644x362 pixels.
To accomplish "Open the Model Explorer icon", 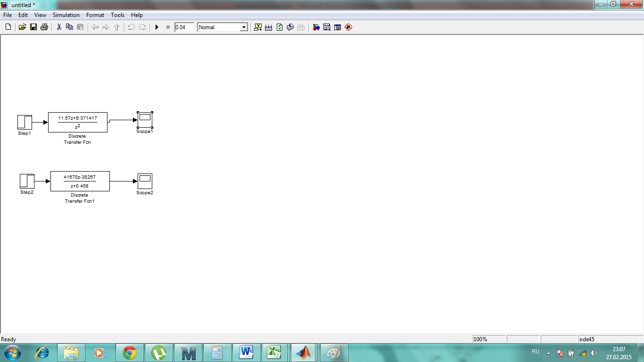I will click(327, 27).
